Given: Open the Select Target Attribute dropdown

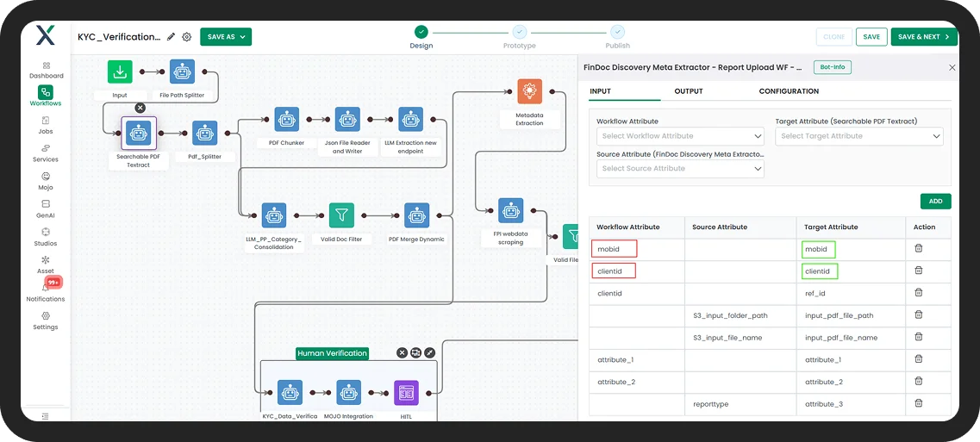Looking at the screenshot, I should coord(858,135).
